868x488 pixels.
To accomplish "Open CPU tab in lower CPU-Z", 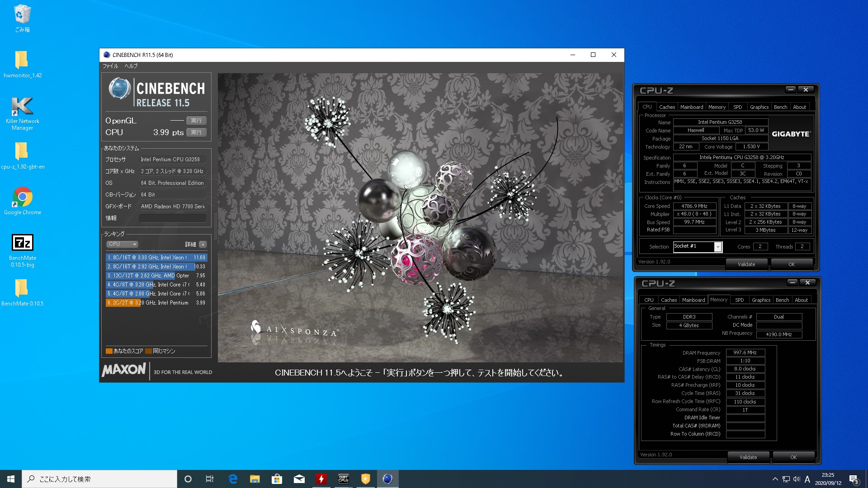I will click(x=649, y=300).
